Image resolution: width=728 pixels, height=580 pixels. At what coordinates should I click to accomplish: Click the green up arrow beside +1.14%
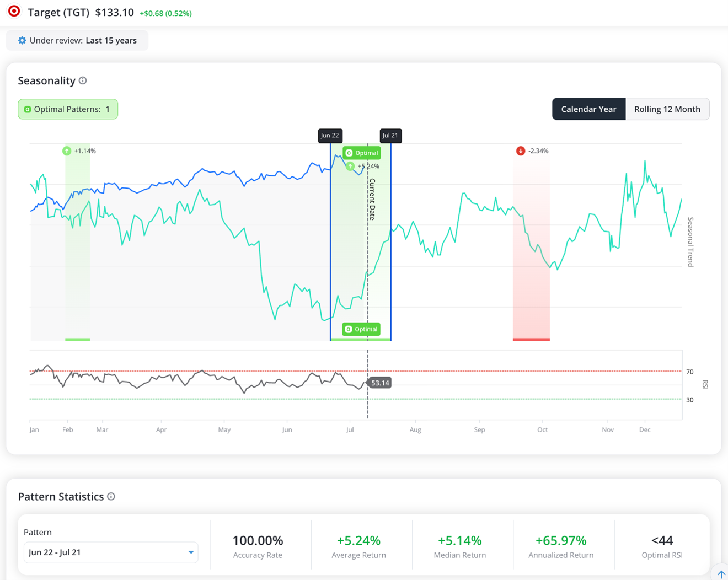tap(67, 151)
